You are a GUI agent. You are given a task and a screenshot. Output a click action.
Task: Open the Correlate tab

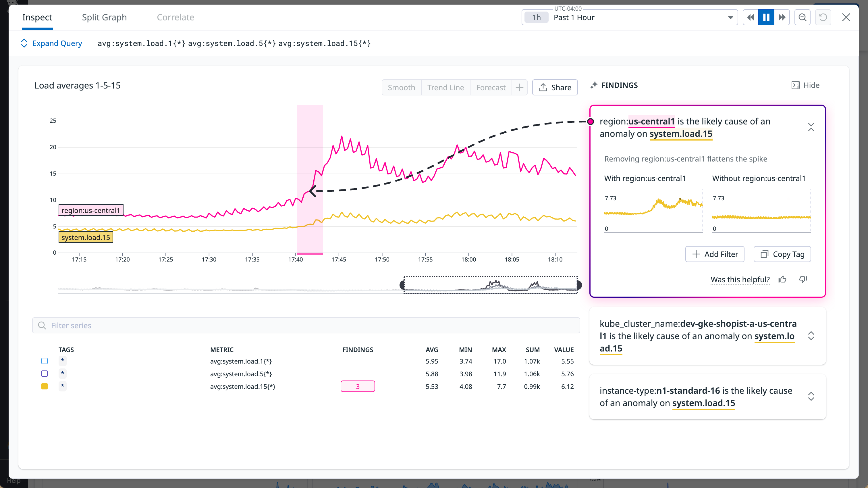click(x=175, y=17)
